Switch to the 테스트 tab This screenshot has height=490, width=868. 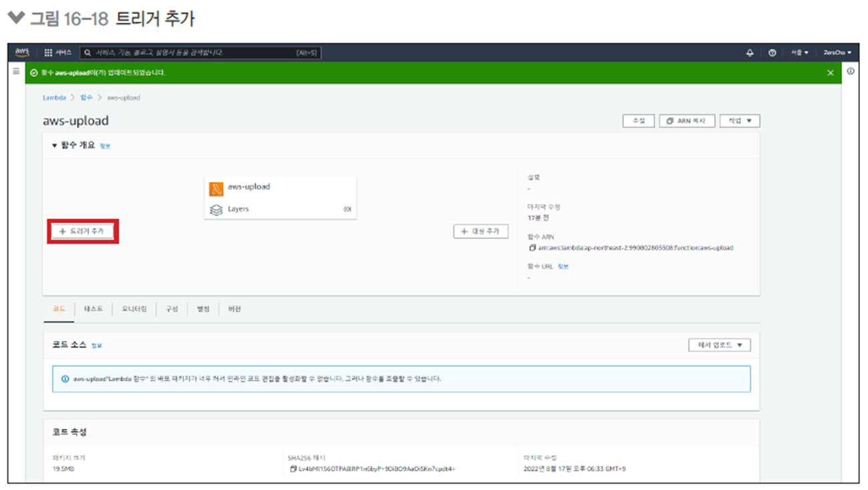94,309
